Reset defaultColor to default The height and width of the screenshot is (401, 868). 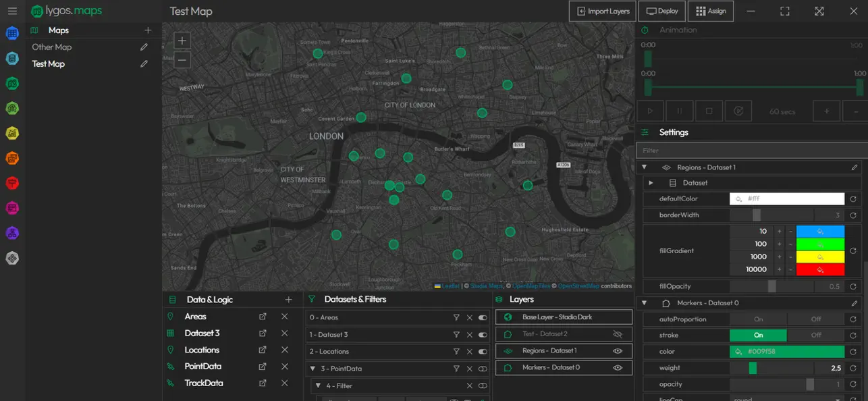pos(853,199)
